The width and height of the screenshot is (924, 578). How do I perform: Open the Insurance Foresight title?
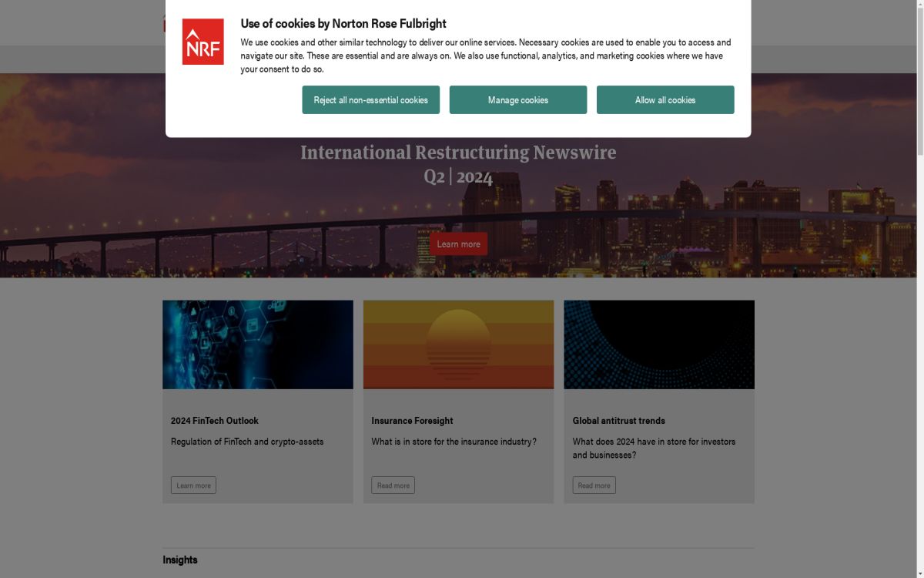[x=412, y=421]
